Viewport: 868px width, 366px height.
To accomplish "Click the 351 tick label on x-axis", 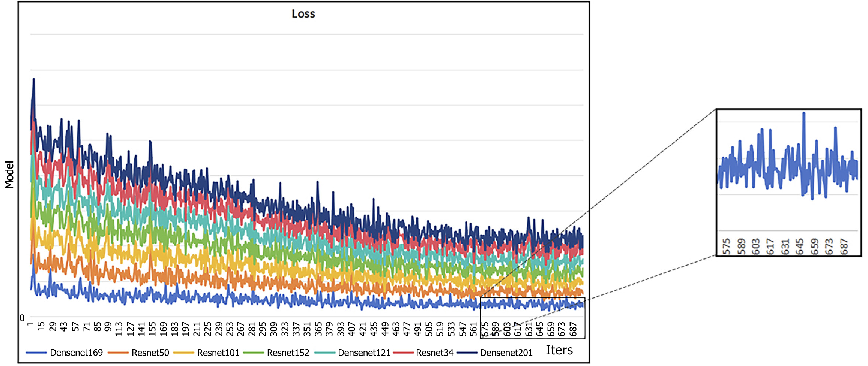I will [307, 328].
